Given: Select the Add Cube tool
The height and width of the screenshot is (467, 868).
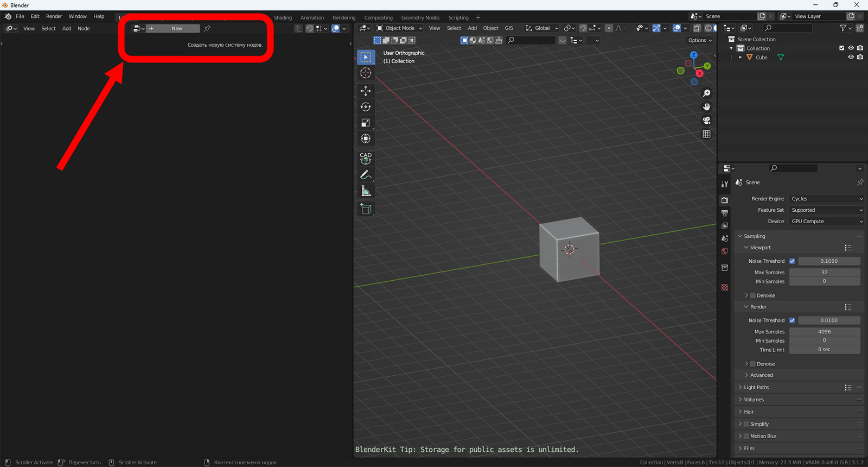Looking at the screenshot, I should (x=366, y=209).
